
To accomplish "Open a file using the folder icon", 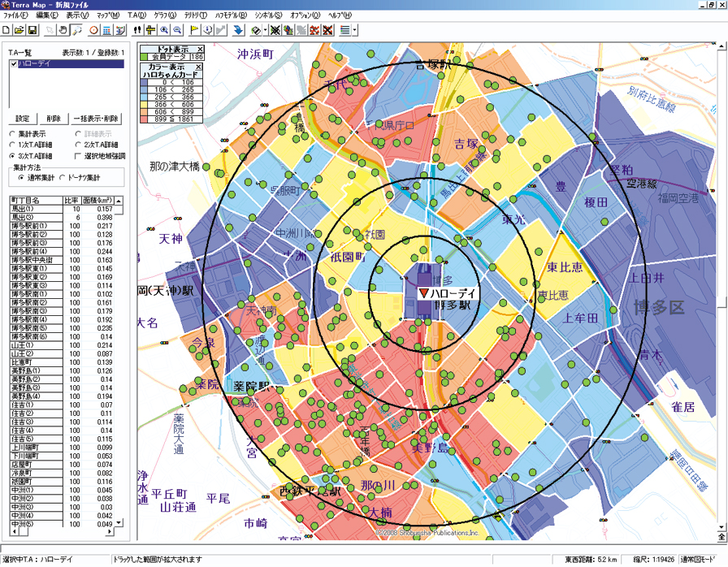I will [x=19, y=30].
